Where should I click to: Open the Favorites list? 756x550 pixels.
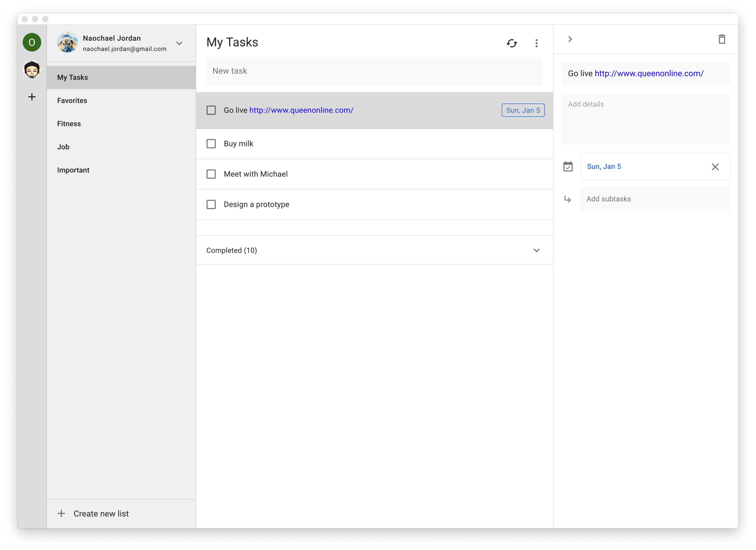pyautogui.click(x=121, y=101)
